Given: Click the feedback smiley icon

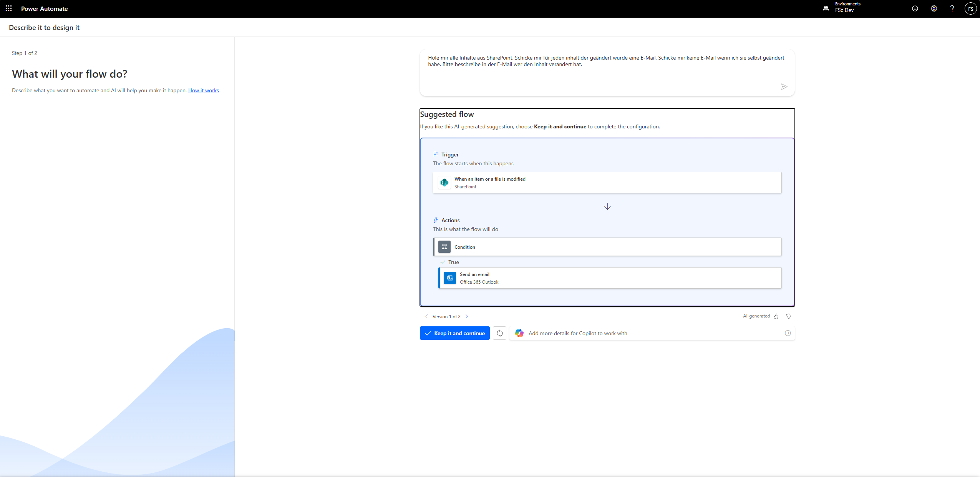Looking at the screenshot, I should [915, 8].
